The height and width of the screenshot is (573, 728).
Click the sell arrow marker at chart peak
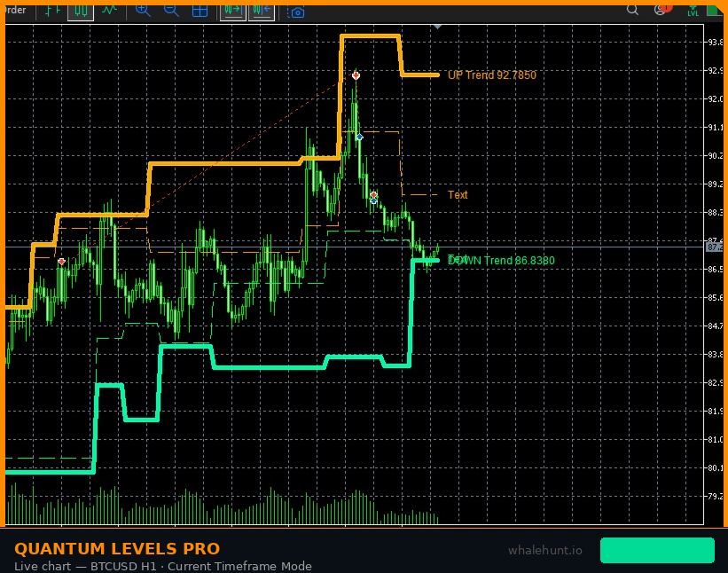pyautogui.click(x=355, y=75)
